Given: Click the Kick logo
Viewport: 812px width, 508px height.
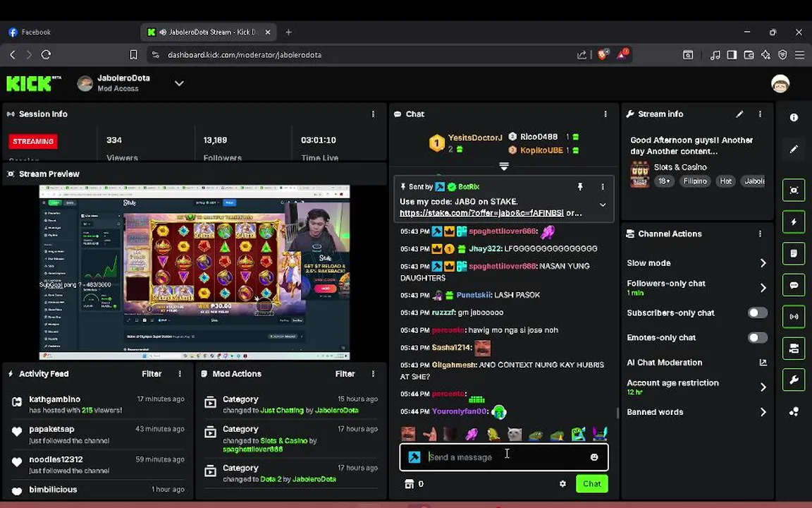Looking at the screenshot, I should point(34,83).
